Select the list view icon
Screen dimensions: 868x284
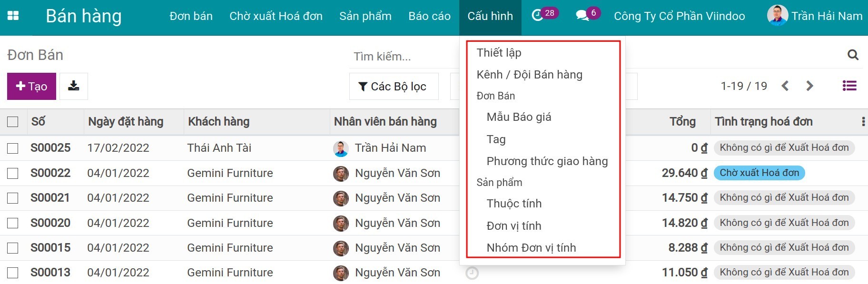point(849,86)
